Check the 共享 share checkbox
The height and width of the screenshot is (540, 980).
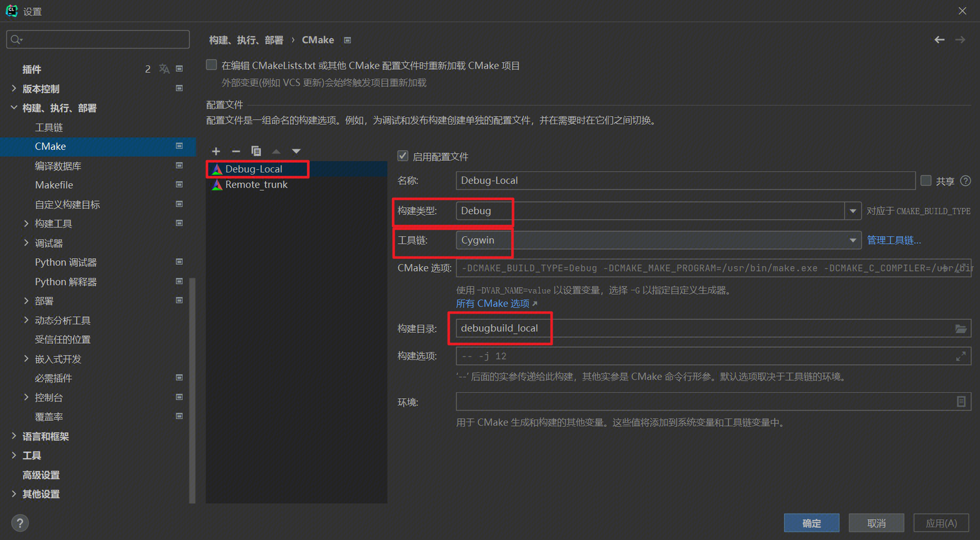pos(926,181)
